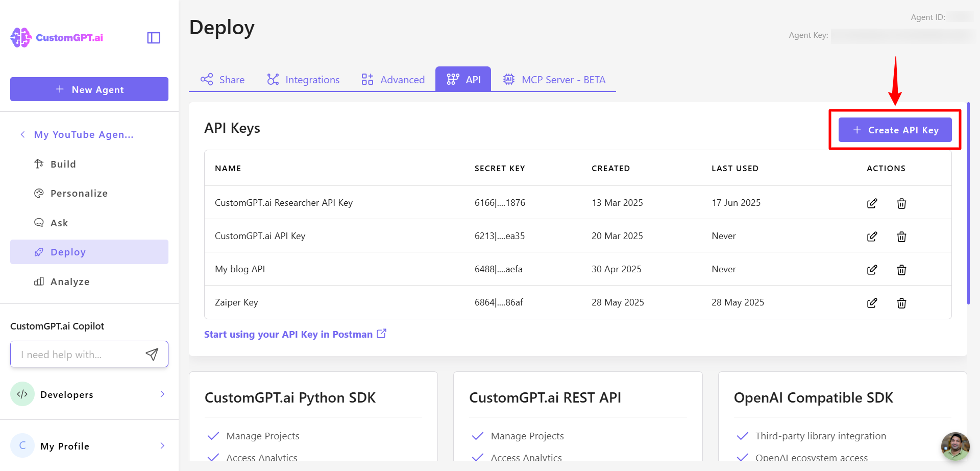Send the Copilot message with paper plane icon
This screenshot has width=980, height=471.
(x=152, y=354)
